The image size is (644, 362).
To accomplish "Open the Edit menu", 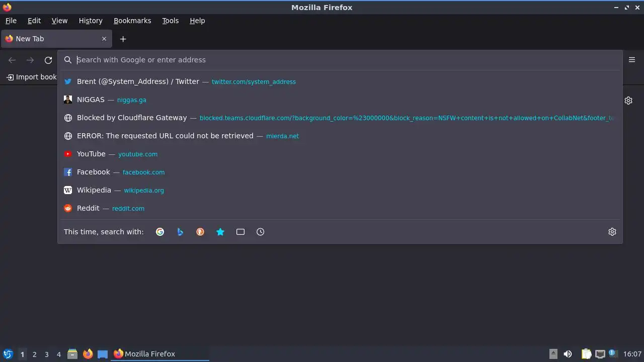I will pyautogui.click(x=34, y=21).
